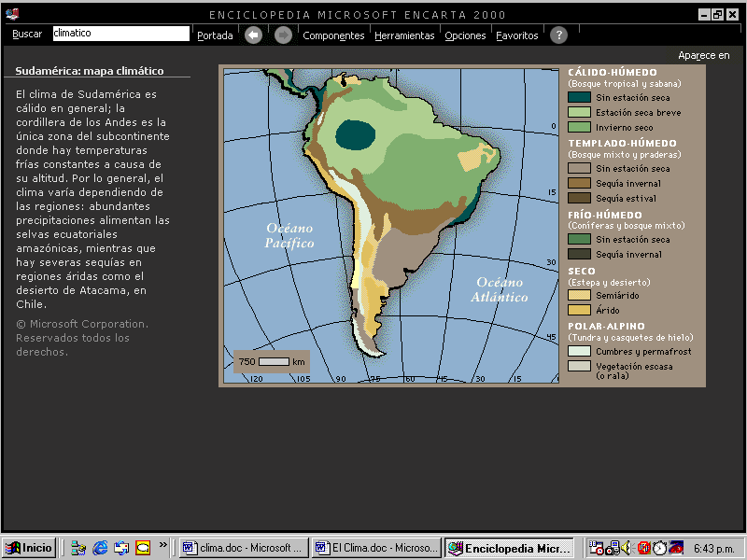Click templado Sequía invernal brown swatch
The height and width of the screenshot is (560, 747).
tap(579, 183)
